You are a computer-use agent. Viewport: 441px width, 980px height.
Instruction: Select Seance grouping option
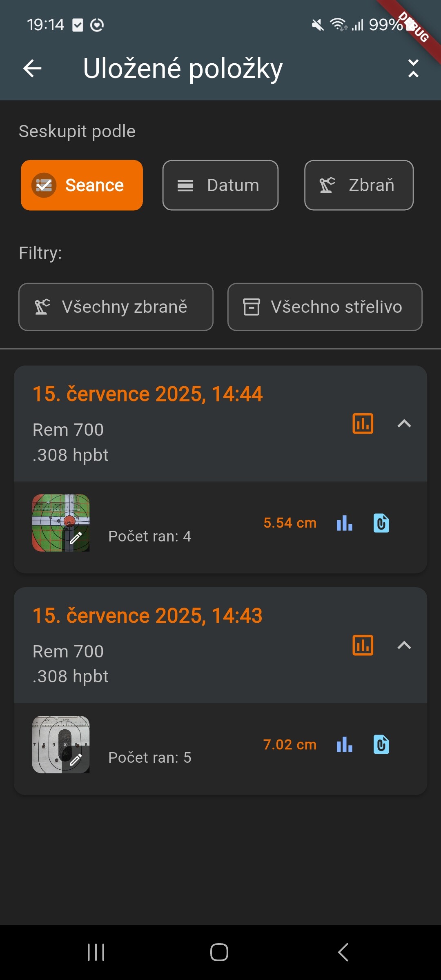82,185
